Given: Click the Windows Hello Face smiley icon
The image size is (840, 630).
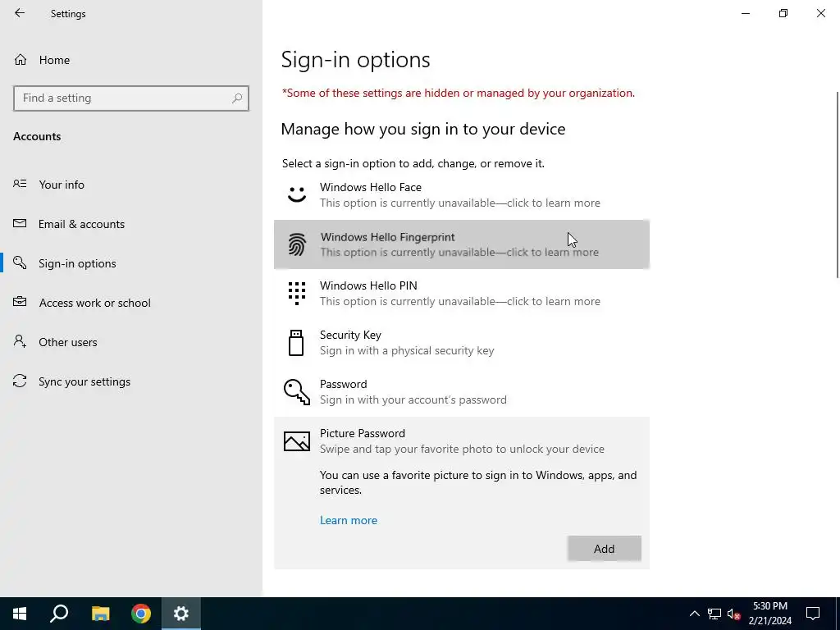Looking at the screenshot, I should (297, 194).
